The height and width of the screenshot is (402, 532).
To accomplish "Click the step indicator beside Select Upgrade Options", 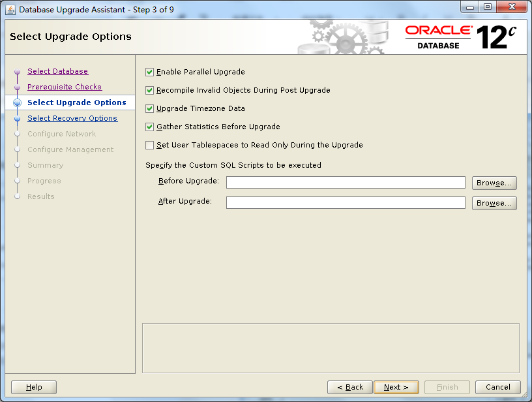I will click(17, 102).
